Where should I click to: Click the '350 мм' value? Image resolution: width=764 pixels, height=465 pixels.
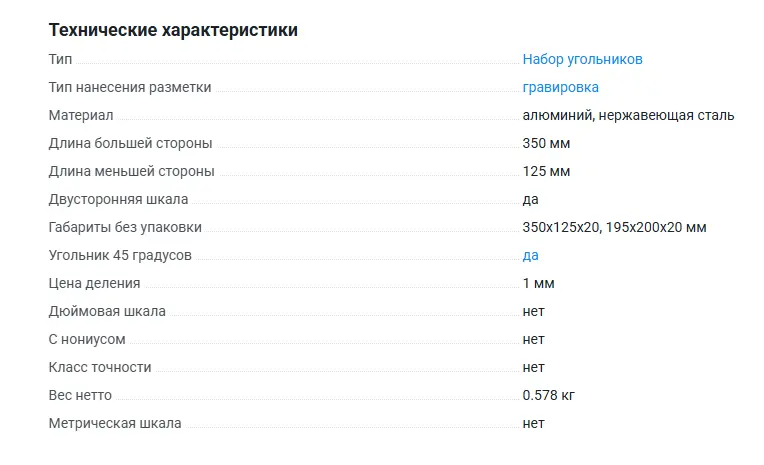[546, 143]
